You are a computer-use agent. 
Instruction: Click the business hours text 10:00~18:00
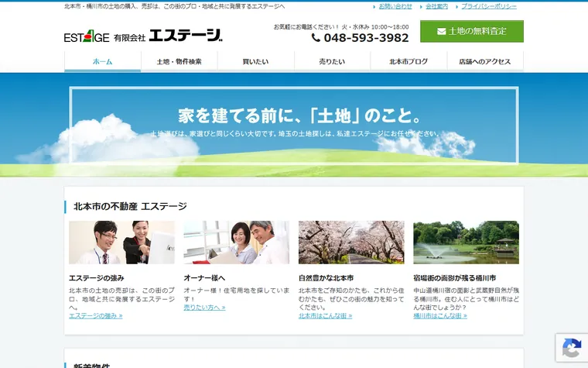390,27
